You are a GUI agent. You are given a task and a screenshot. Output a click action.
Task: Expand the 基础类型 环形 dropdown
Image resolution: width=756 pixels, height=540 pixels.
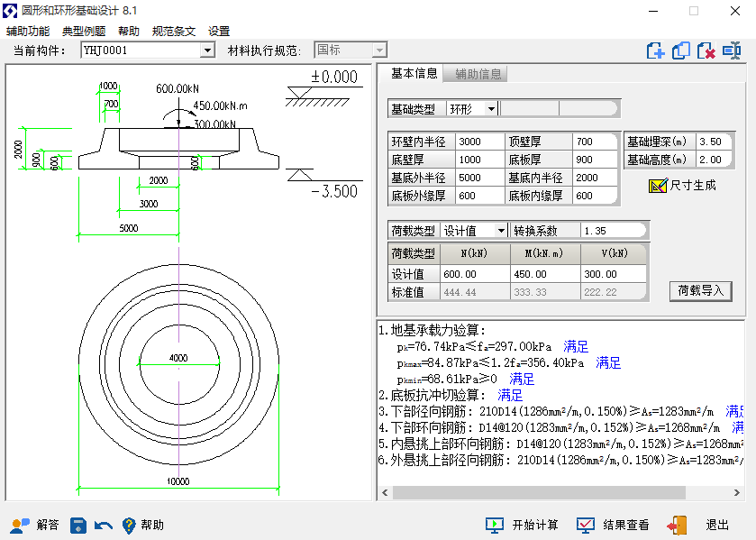(491, 109)
